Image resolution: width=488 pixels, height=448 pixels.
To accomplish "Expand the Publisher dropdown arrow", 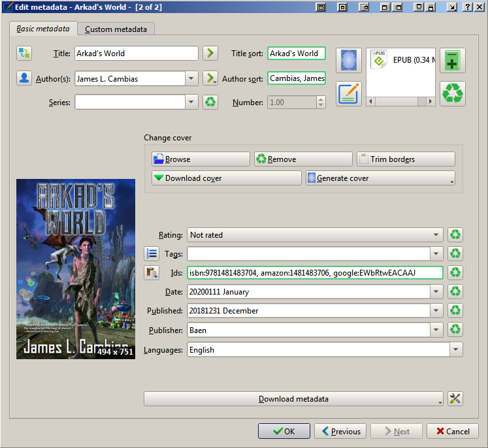I will point(436,330).
